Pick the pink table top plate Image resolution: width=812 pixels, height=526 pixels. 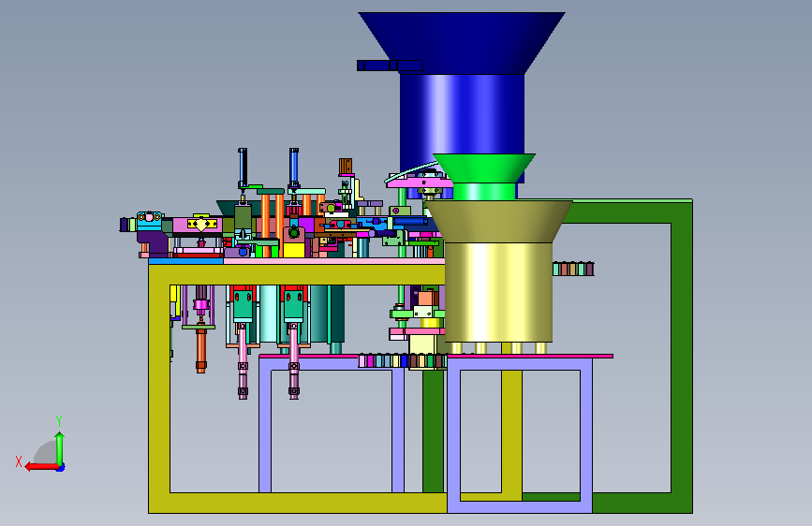point(333,261)
